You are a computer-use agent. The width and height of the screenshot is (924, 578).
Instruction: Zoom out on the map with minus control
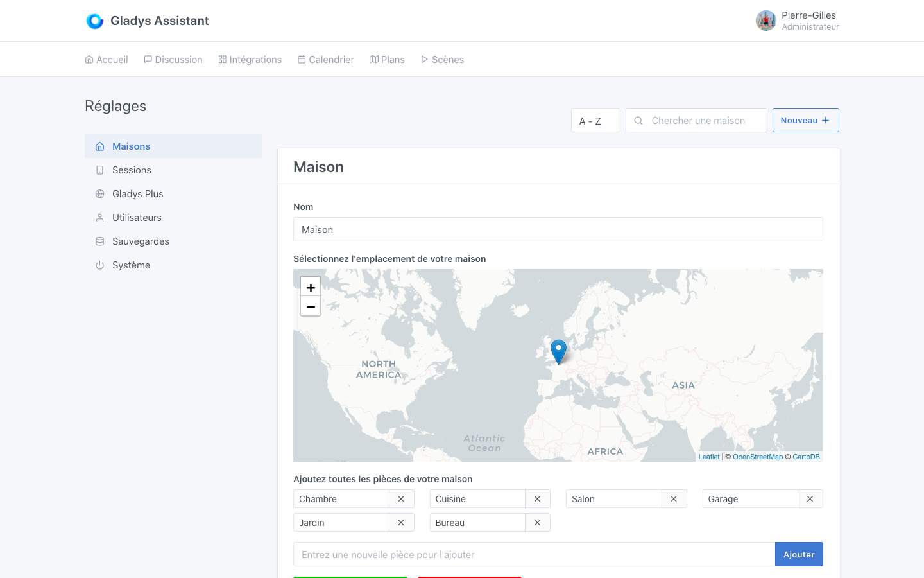pos(310,306)
